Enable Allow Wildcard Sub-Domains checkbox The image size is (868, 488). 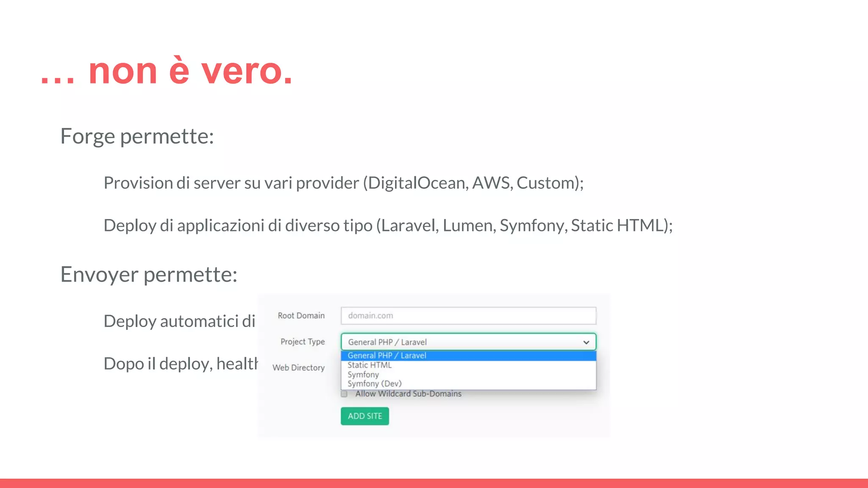[x=344, y=394]
